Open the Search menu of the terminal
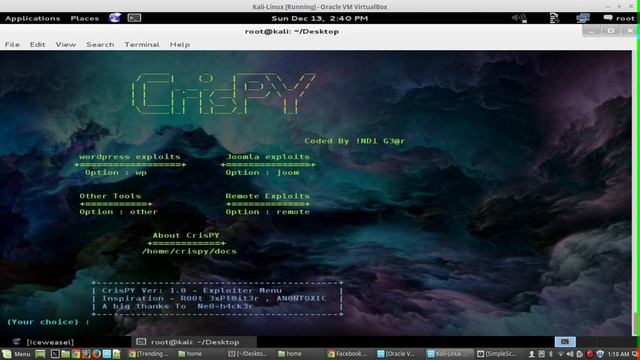This screenshot has width=640, height=360. [100, 44]
